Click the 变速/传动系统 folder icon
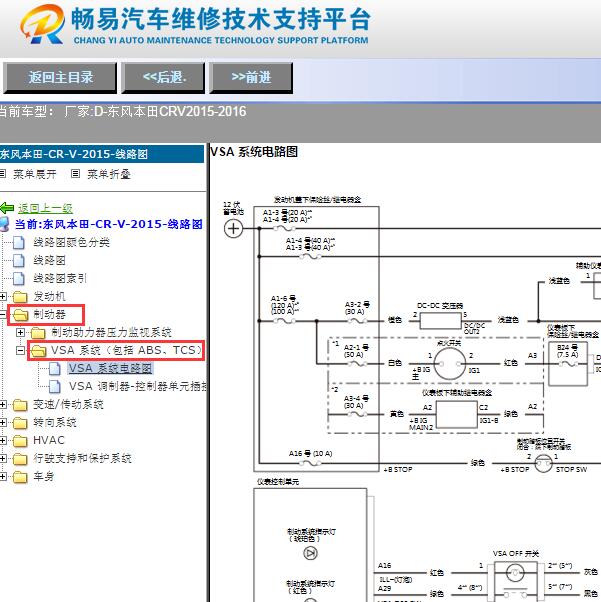 (20, 405)
